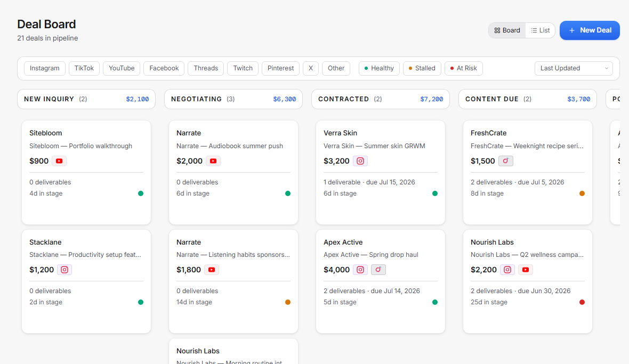629x364 pixels.
Task: Click YouTube icon on Narrate $2,000 card
Action: (213, 161)
